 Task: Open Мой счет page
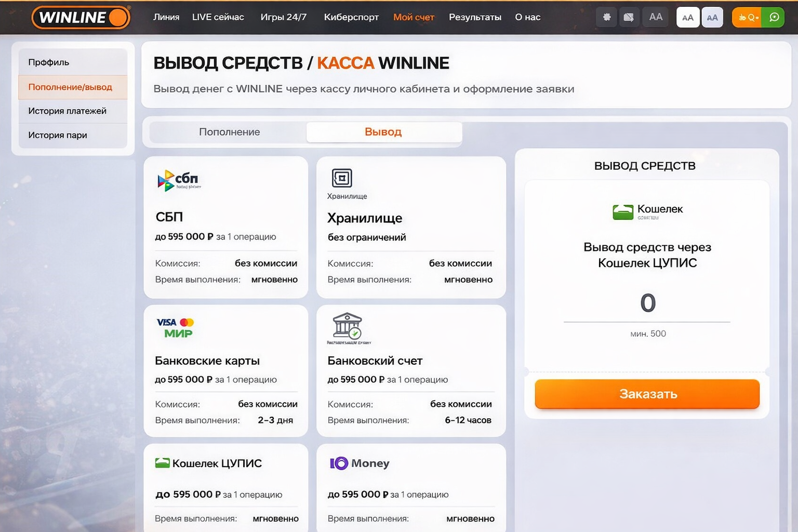[x=414, y=17]
